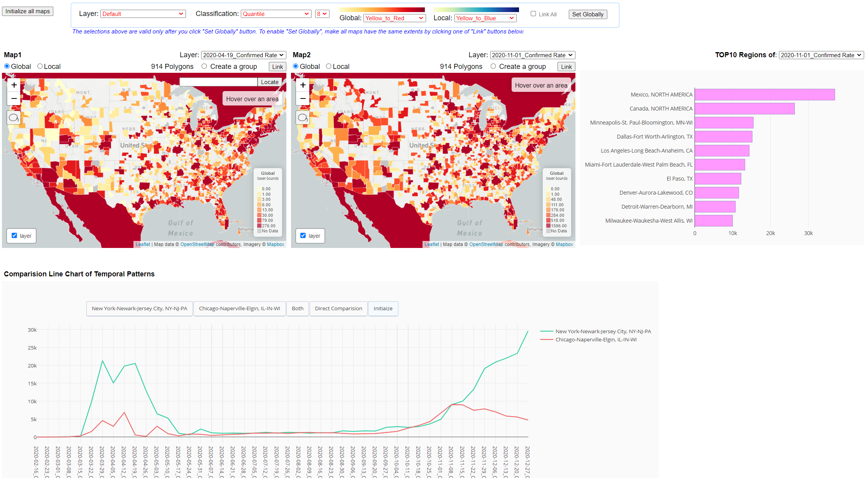The height and width of the screenshot is (485, 868).
Task: Click the Locate button on Map1
Action: (270, 82)
